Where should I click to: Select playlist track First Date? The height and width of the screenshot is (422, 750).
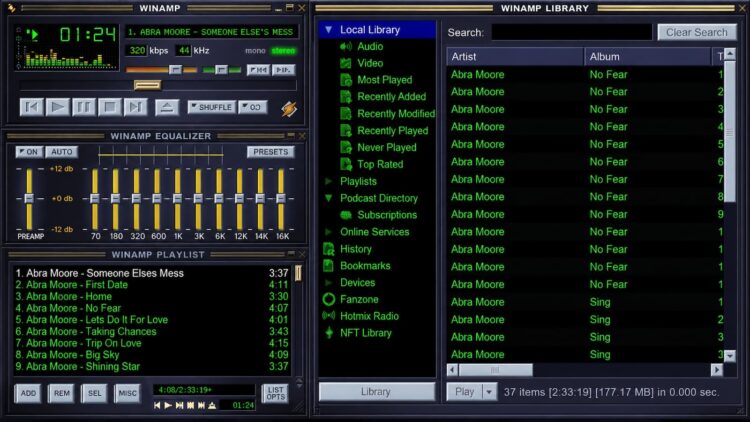point(152,285)
